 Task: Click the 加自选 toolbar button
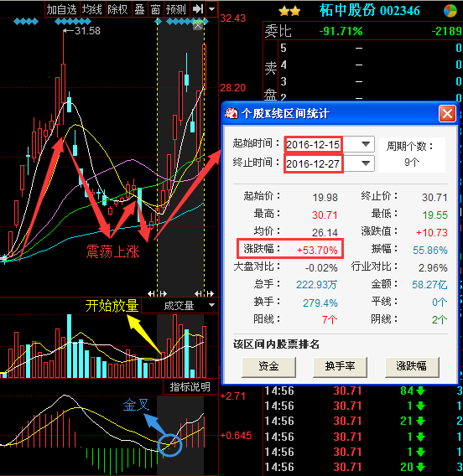coord(62,9)
